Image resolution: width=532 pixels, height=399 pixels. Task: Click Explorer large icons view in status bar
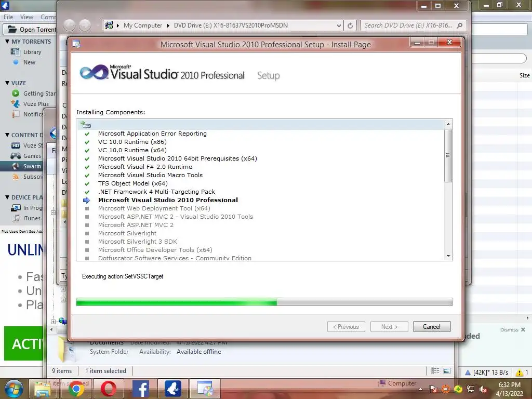(x=447, y=371)
